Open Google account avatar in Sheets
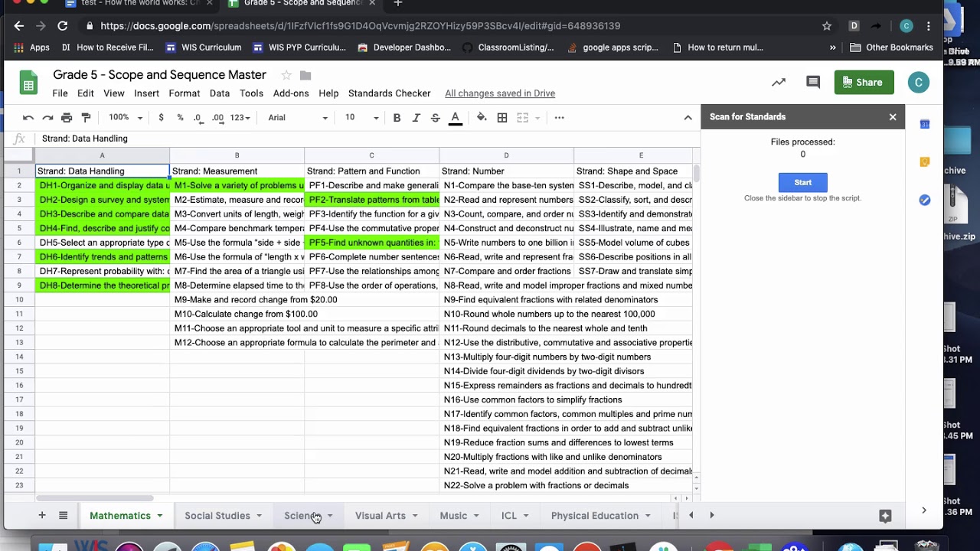The height and width of the screenshot is (551, 980). pos(918,82)
